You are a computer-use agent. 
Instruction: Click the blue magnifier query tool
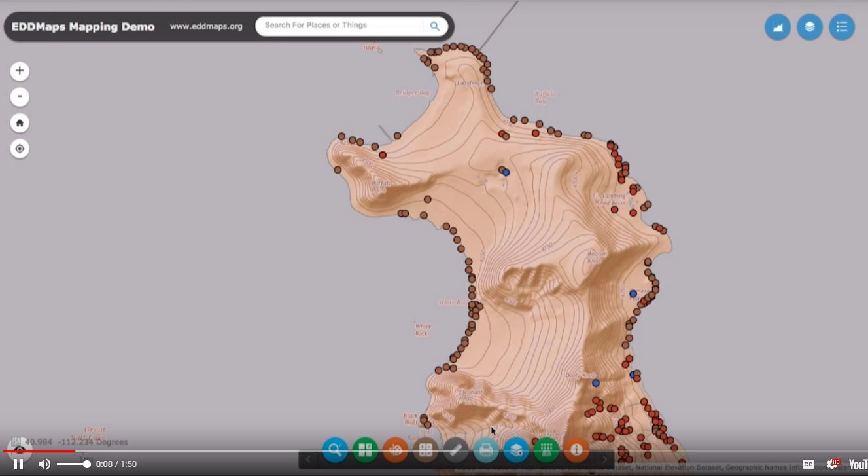(x=335, y=450)
